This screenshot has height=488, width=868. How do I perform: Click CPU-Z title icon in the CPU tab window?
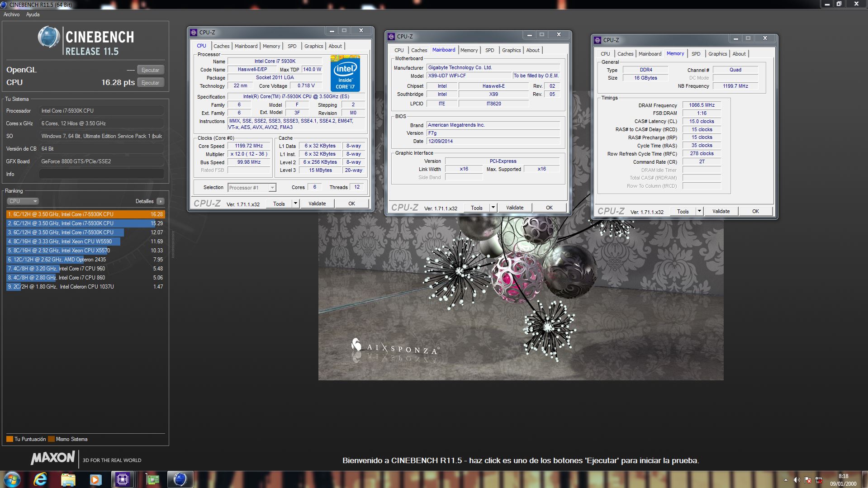click(x=194, y=32)
